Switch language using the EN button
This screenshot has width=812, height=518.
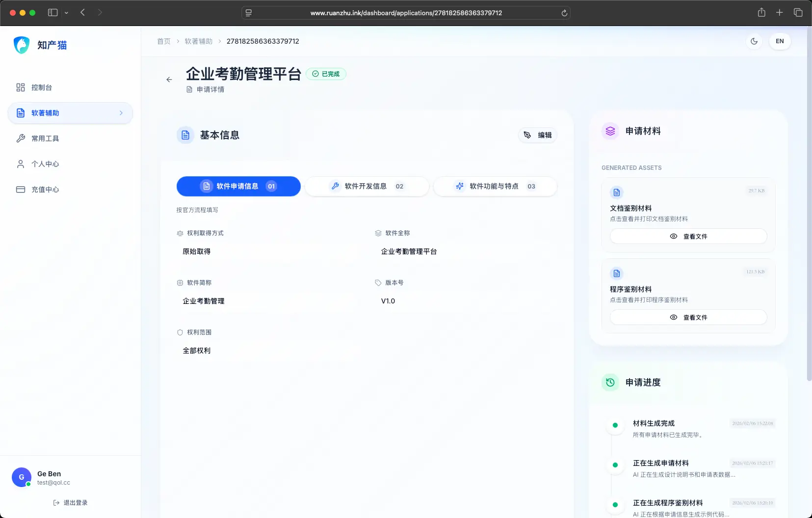(x=780, y=41)
